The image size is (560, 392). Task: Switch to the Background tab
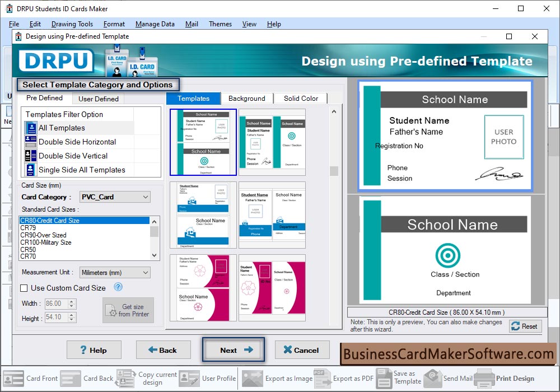tap(247, 99)
